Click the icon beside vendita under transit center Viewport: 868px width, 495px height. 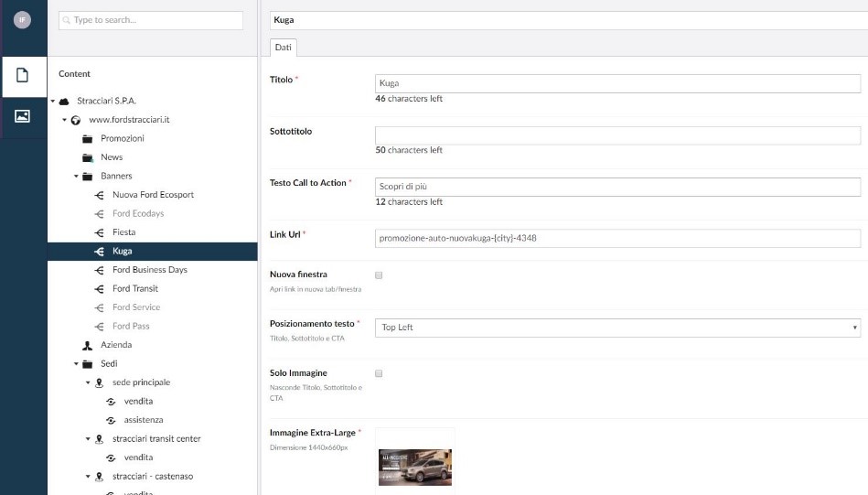[111, 457]
